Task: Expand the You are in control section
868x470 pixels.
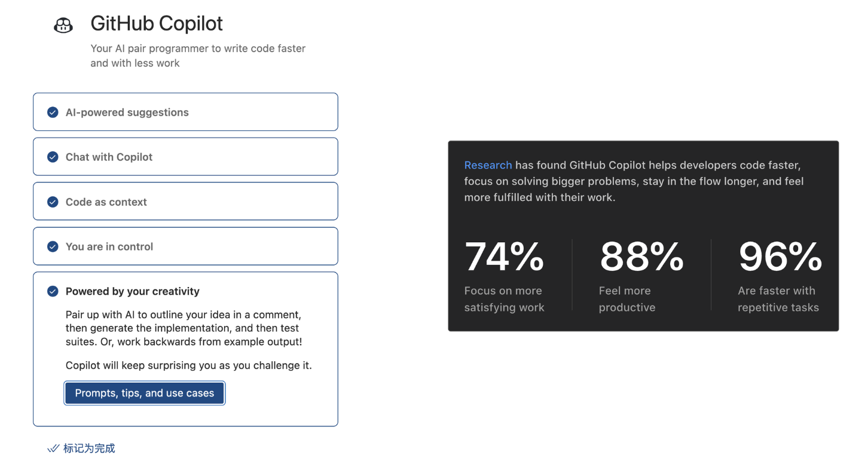Action: click(x=109, y=246)
